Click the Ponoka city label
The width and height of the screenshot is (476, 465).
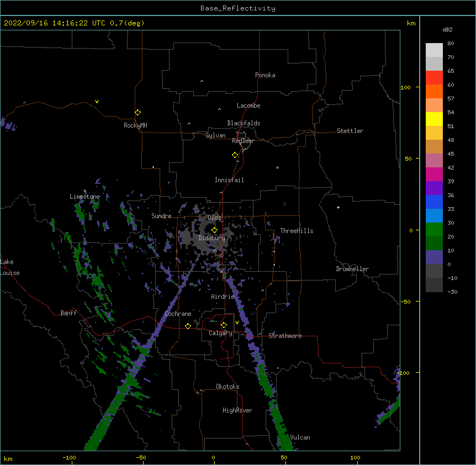click(265, 75)
